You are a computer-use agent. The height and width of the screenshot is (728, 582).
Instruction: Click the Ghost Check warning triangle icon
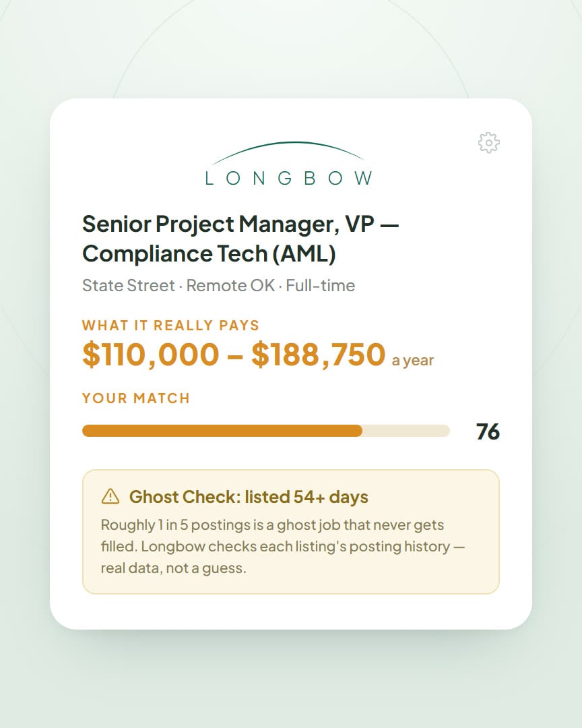110,496
